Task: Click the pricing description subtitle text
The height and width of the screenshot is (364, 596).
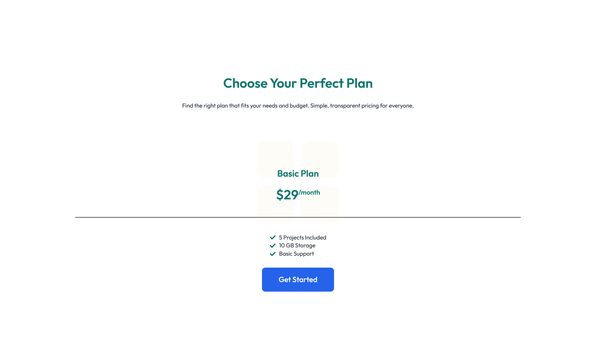Action: pyautogui.click(x=298, y=106)
